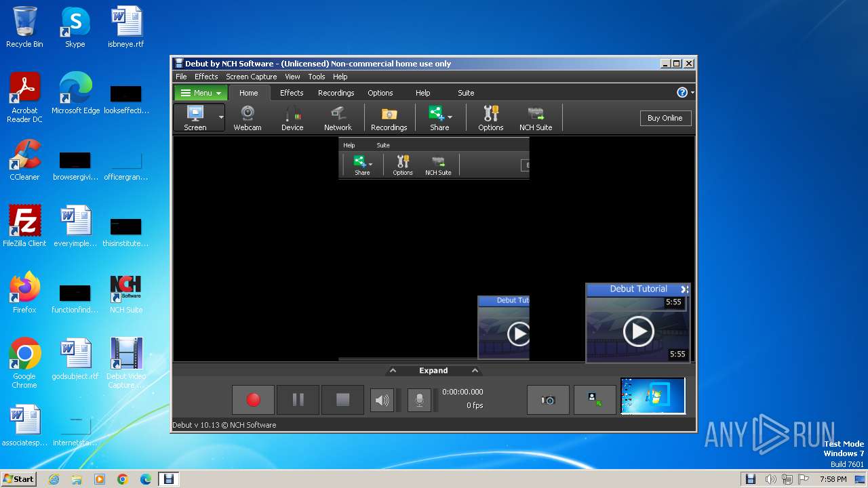The image size is (868, 488).
Task: Select the Acrobat Reader DC shortcut
Action: pos(24,98)
